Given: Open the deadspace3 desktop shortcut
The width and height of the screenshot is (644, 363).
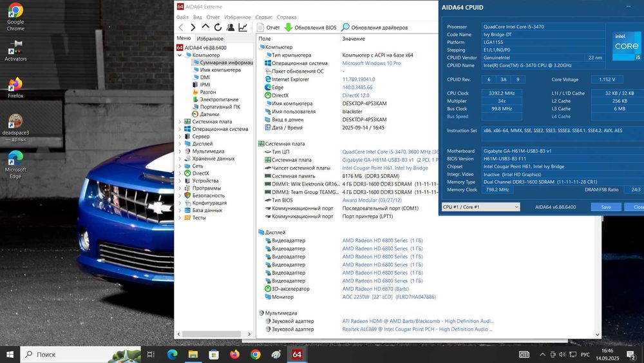Looking at the screenshot, I should click(15, 128).
